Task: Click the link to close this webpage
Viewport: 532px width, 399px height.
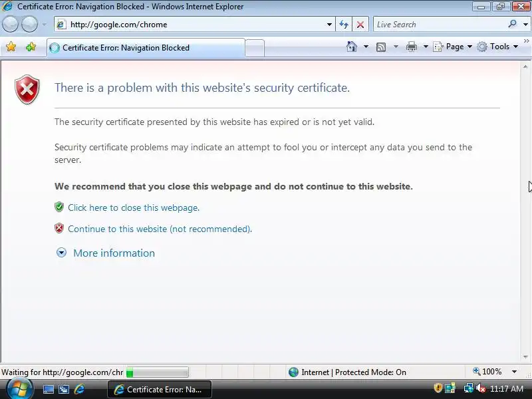Action: (134, 207)
